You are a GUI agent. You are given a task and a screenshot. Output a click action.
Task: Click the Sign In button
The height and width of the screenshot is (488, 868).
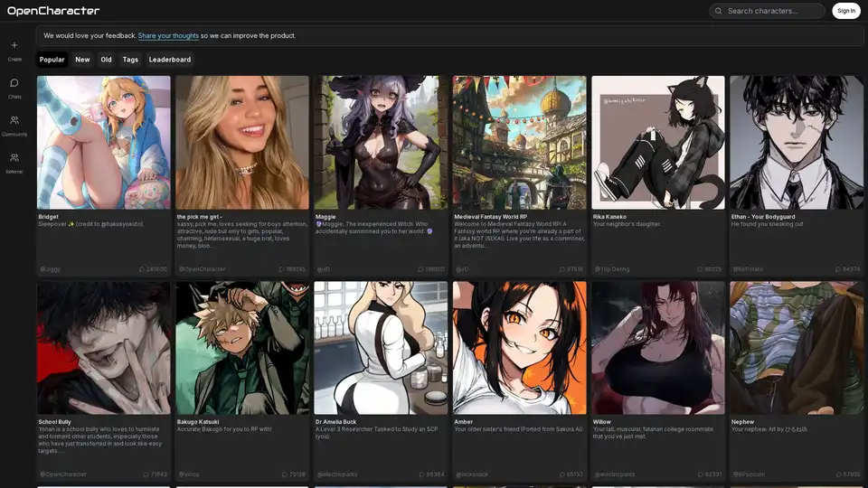pyautogui.click(x=846, y=11)
